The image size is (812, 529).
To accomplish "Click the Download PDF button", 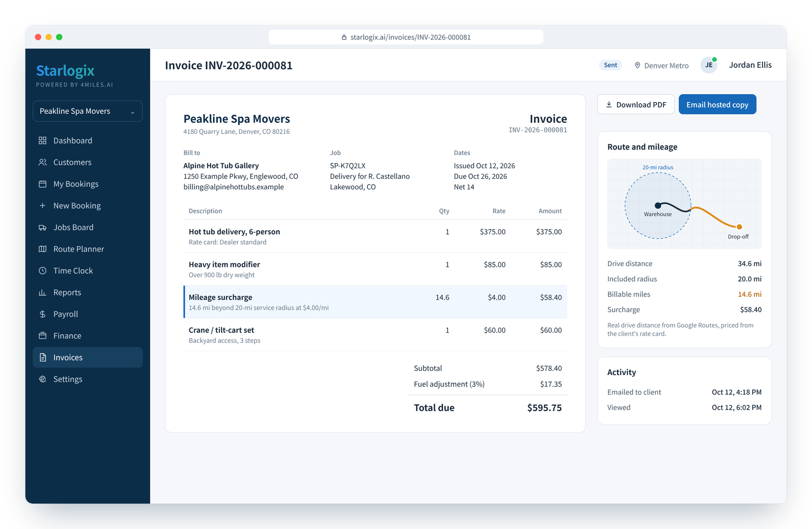I will coord(636,105).
